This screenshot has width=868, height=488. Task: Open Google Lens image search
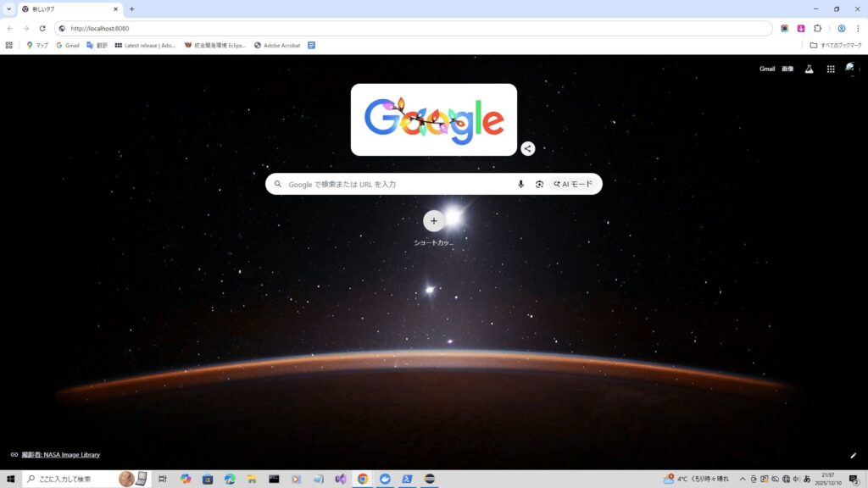pos(539,184)
